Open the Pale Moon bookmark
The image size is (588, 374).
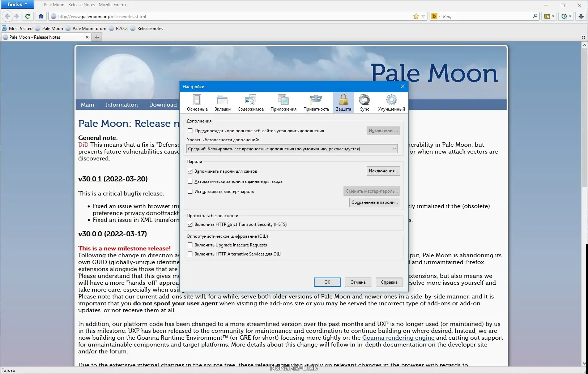pos(49,29)
